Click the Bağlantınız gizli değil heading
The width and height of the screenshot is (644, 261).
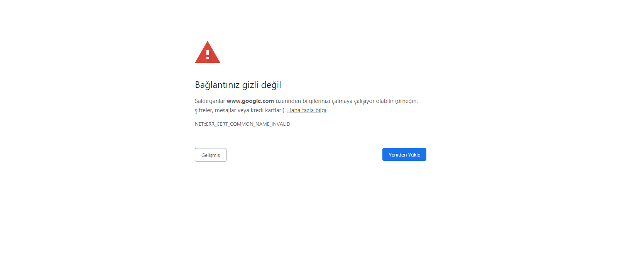click(238, 85)
